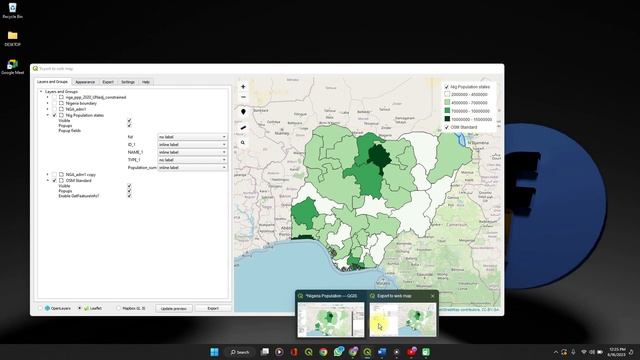Open the second Chrome profile taskbar icon
Image resolution: width=640 pixels, height=360 pixels.
(x=353, y=352)
